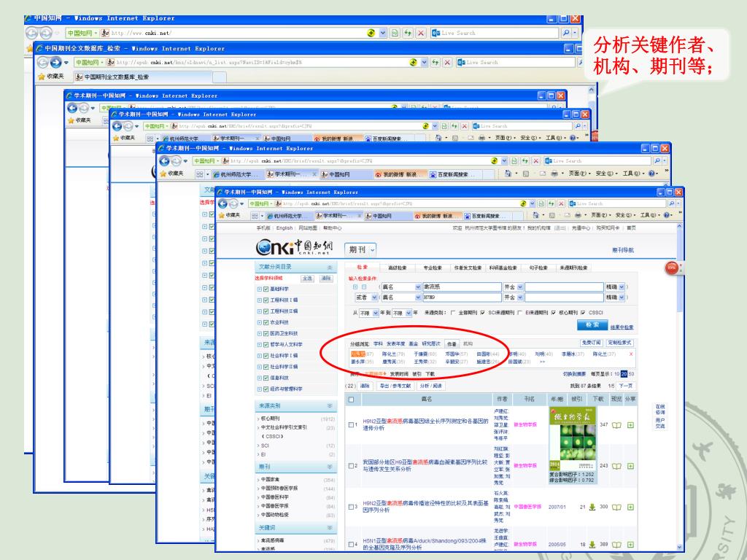The height and width of the screenshot is (560, 747).
Task: Click the blue 检索 search button
Action: tap(592, 324)
